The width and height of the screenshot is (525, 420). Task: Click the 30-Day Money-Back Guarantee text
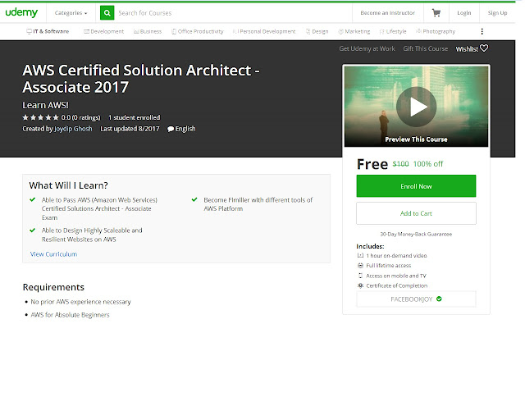[x=416, y=234]
